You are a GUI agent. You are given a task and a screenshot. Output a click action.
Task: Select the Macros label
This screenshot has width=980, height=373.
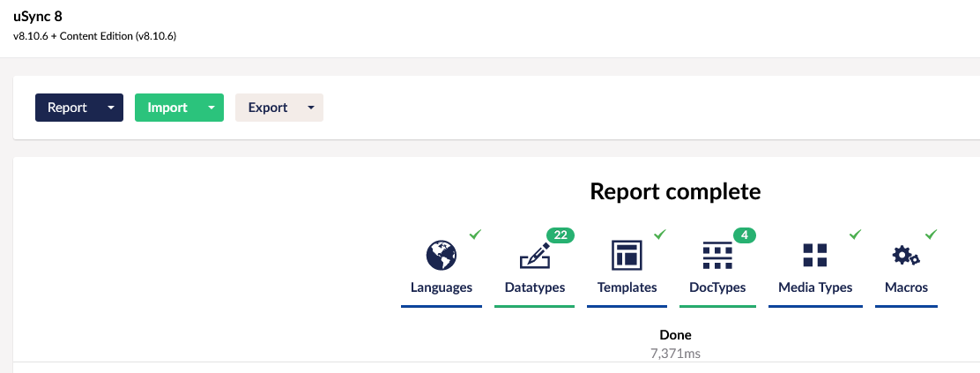(906, 287)
